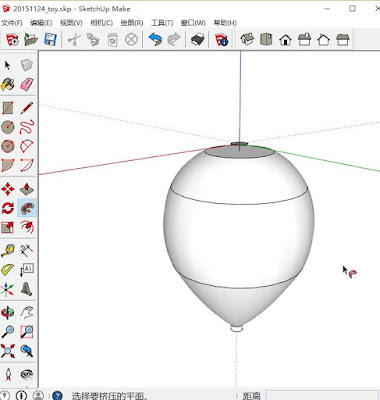Select the Rectangle drawing tool
380x400 pixels.
pyautogui.click(x=8, y=108)
